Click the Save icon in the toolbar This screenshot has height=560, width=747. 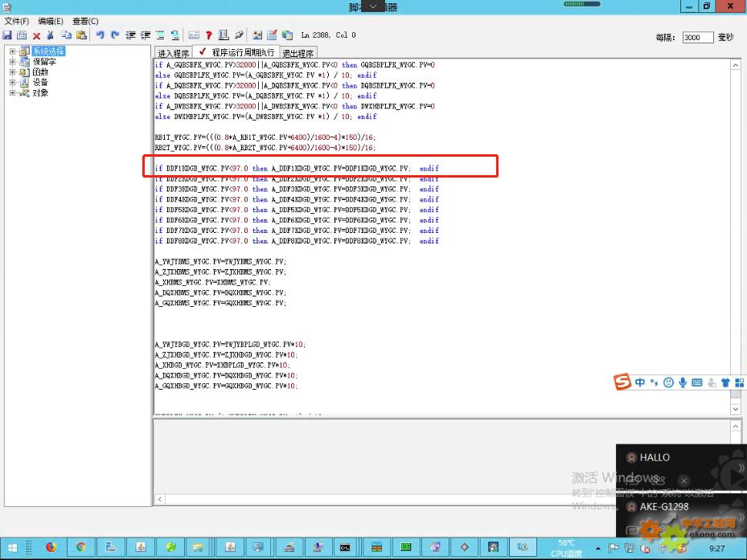(x=7, y=35)
